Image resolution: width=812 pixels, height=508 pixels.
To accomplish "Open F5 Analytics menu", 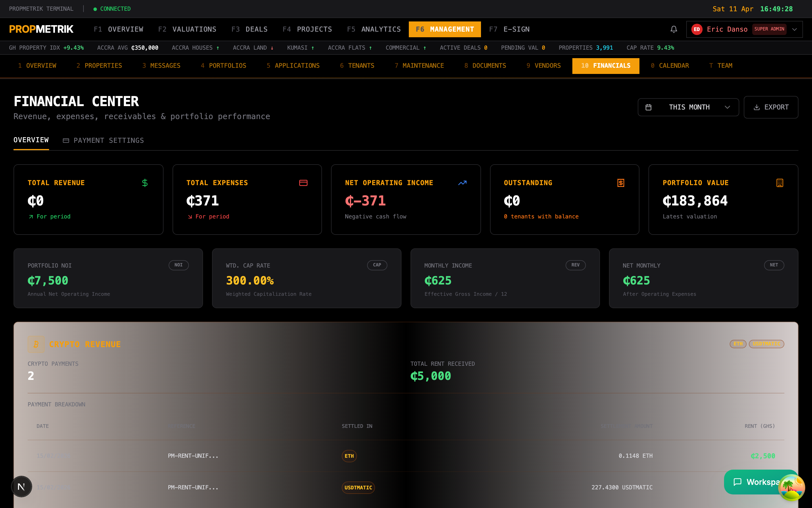I will coord(374,29).
